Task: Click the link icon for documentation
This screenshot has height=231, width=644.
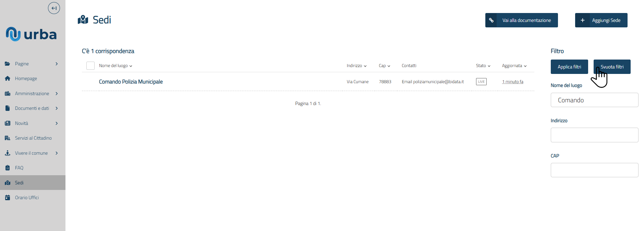Action: [x=491, y=20]
